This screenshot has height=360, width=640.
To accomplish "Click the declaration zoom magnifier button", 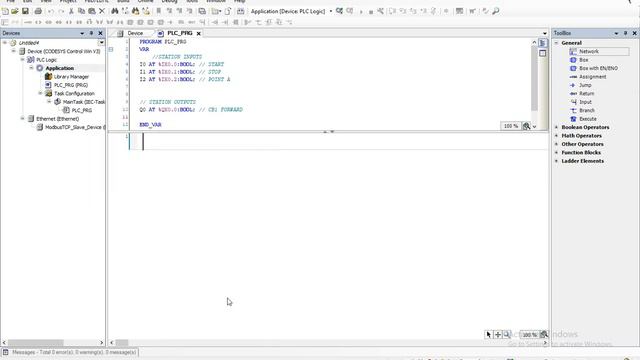I will tap(527, 126).
